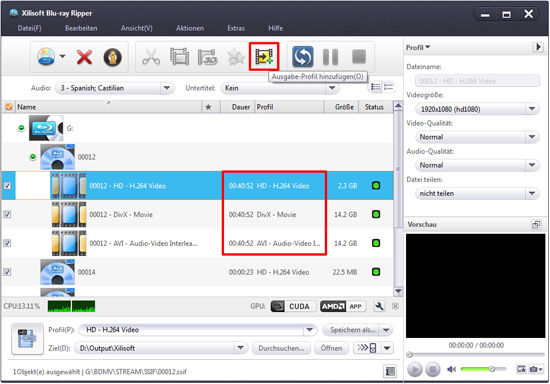Mute preview with the speaker icon
Viewport: 550px width, 384px height.
451,369
